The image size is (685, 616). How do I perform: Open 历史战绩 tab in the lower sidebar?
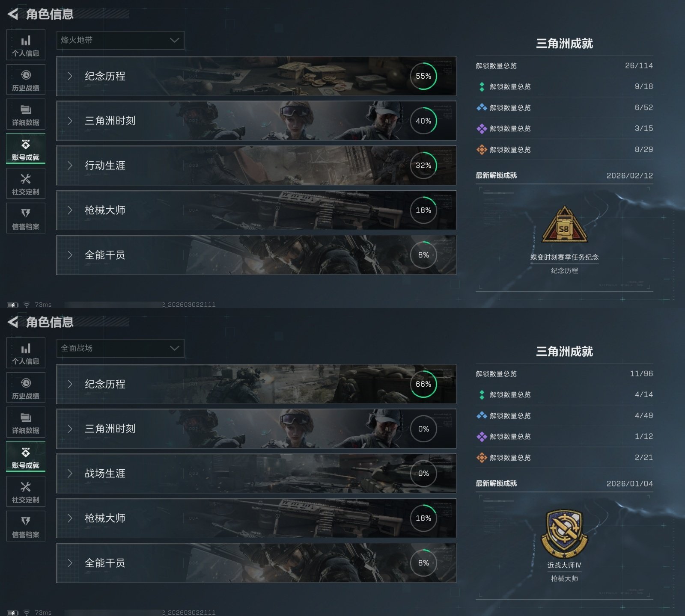coord(26,388)
